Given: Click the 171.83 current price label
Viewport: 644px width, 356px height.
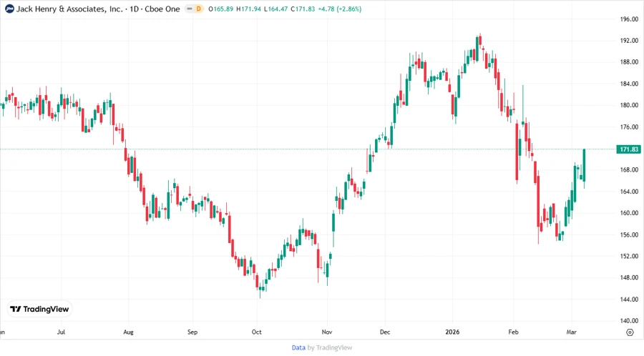Looking at the screenshot, I should 629,149.
